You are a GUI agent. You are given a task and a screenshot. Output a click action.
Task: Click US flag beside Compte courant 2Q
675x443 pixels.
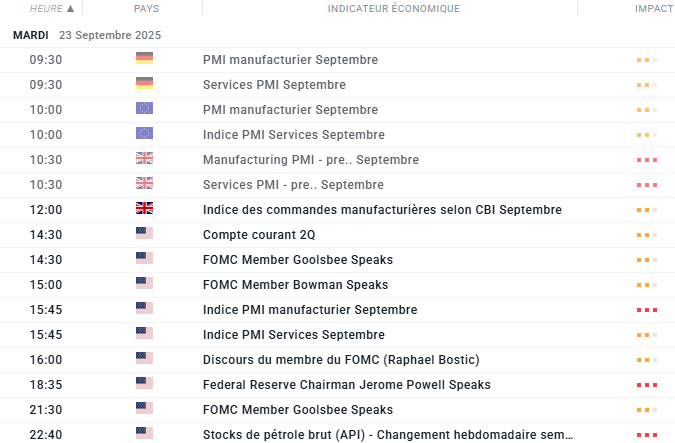point(144,234)
